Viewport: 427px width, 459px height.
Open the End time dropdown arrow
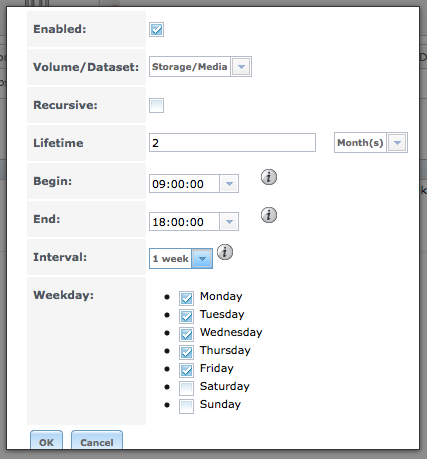[x=229, y=222]
